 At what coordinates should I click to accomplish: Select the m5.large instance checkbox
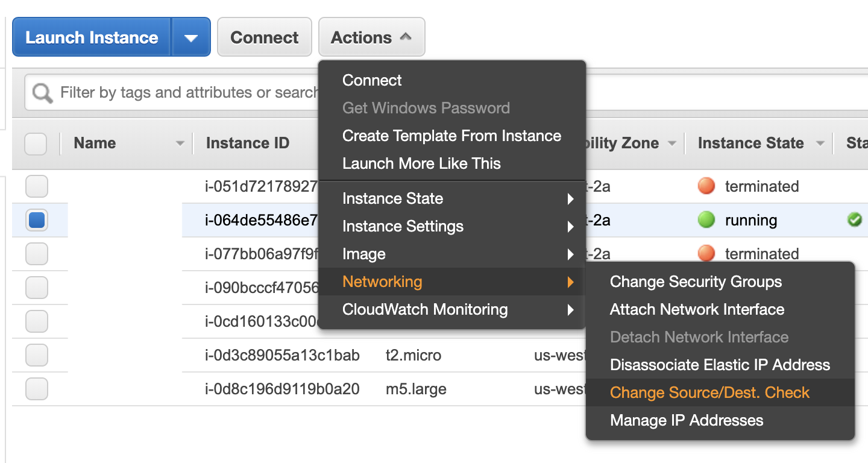tap(37, 389)
